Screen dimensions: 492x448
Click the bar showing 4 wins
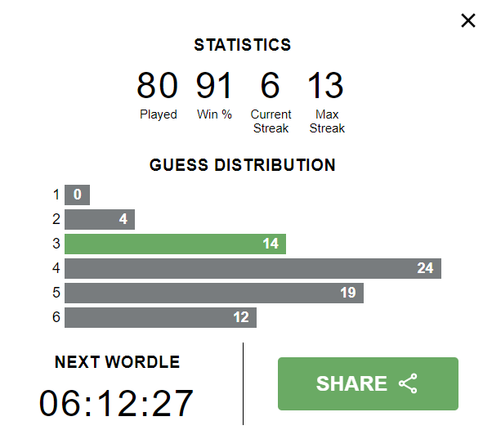(100, 219)
